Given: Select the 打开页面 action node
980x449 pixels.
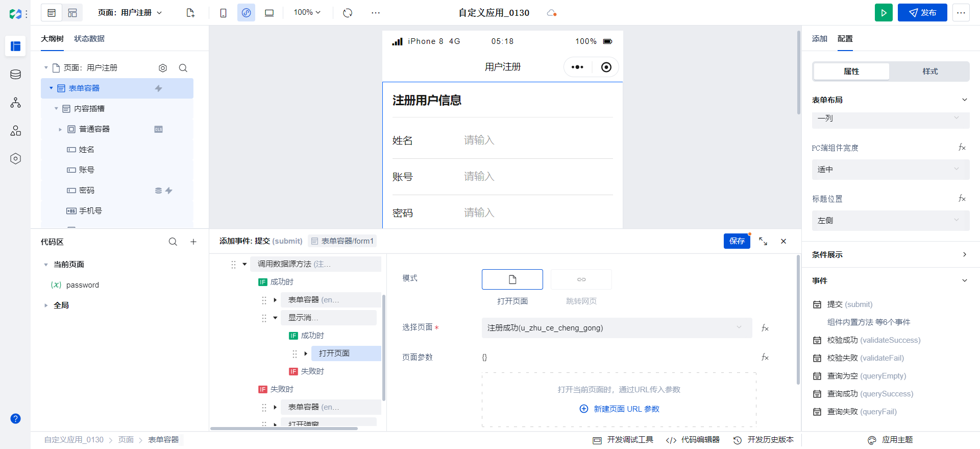Looking at the screenshot, I should coord(346,353).
